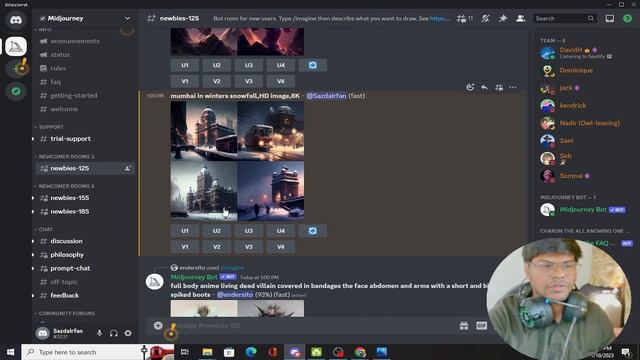Click the taskbar search box
The image size is (640, 360).
(98, 352)
